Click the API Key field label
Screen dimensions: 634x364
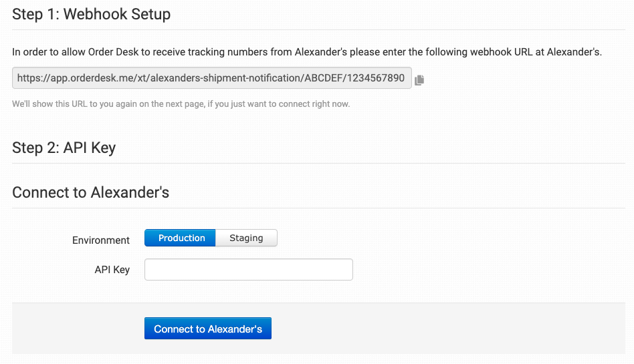pyautogui.click(x=112, y=270)
